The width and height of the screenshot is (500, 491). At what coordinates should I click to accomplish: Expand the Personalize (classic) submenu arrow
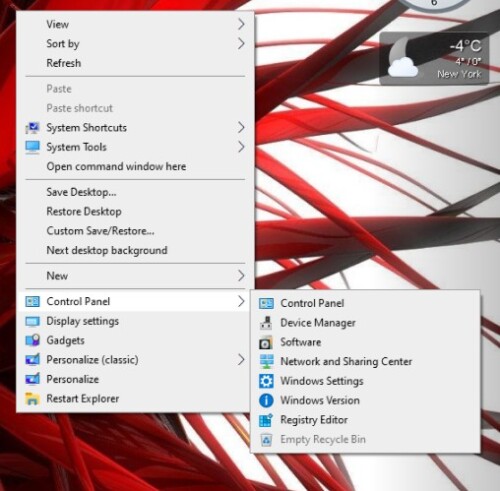241,360
